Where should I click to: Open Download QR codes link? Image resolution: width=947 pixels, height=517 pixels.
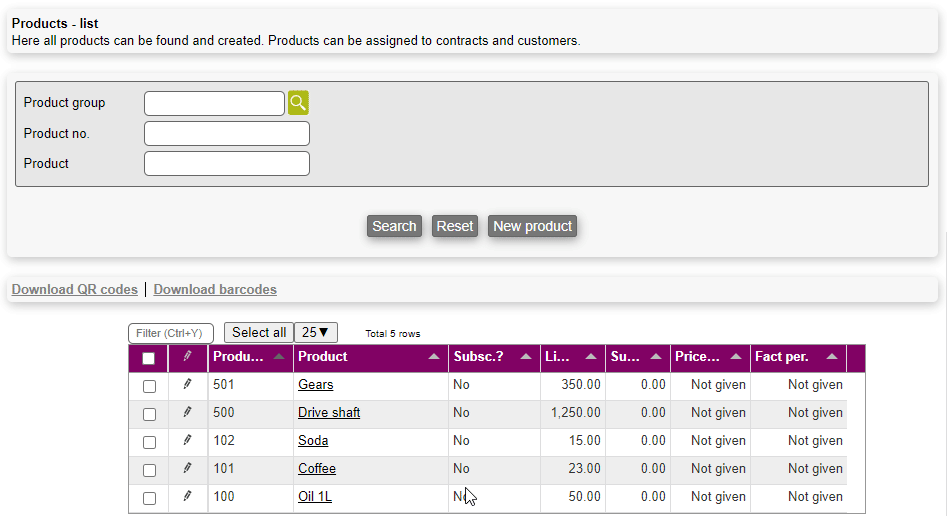[x=75, y=290]
